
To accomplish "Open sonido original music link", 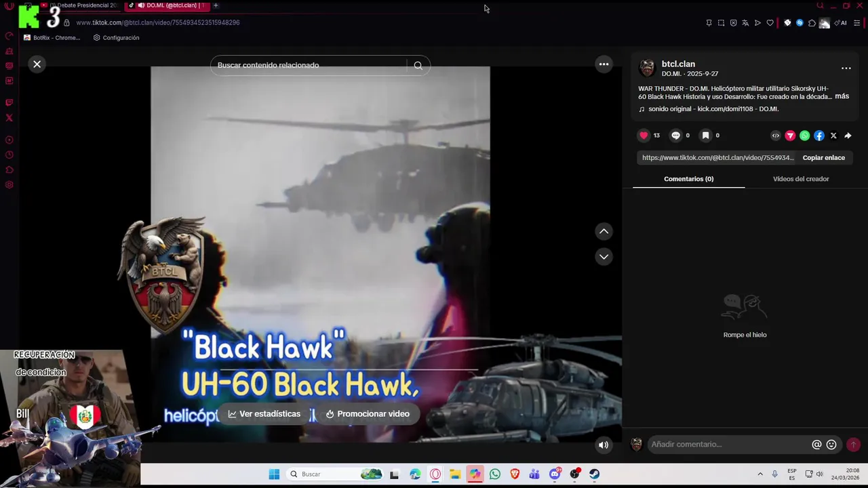I will pos(713,109).
